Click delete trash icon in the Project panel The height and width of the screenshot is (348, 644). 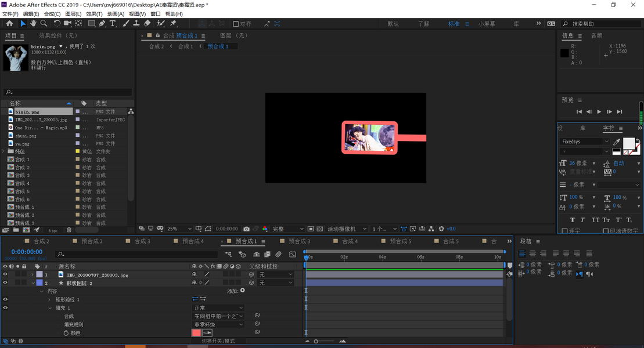click(x=69, y=230)
